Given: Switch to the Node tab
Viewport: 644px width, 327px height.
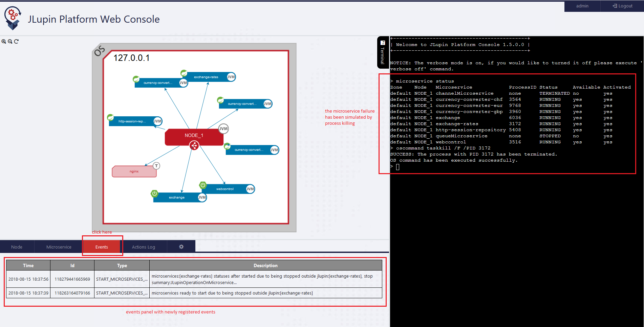Looking at the screenshot, I should (17, 247).
